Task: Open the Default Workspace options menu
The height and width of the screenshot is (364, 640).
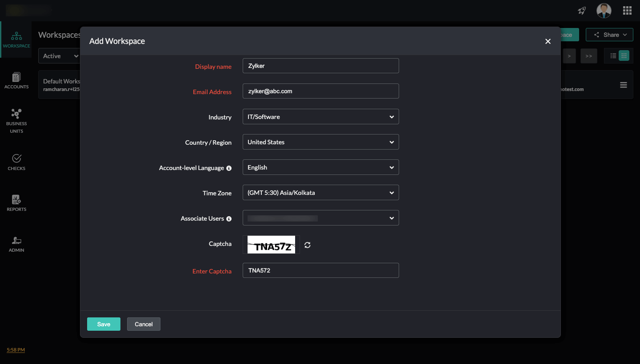Action: (x=623, y=84)
